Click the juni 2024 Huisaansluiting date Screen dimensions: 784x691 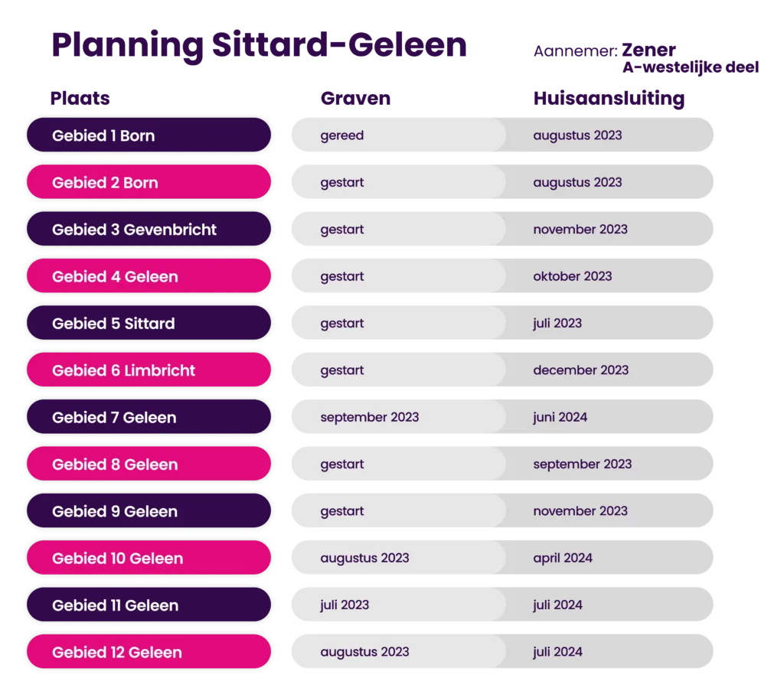[560, 417]
